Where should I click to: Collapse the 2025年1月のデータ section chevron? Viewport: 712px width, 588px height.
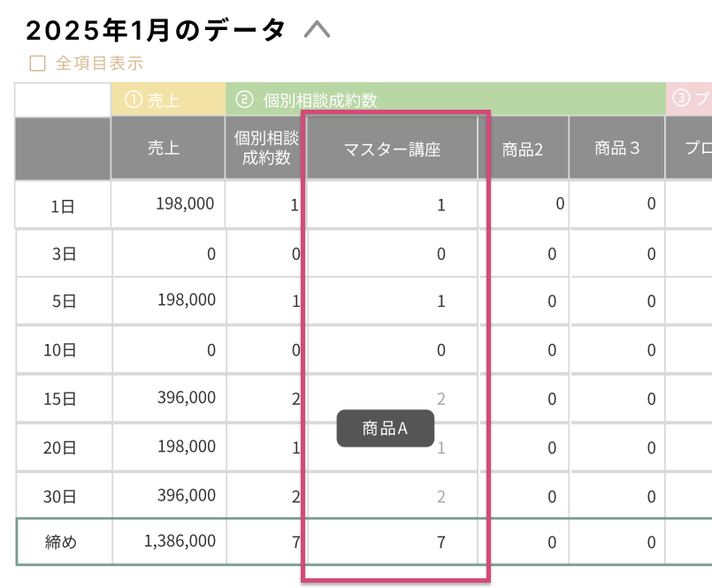click(x=317, y=31)
